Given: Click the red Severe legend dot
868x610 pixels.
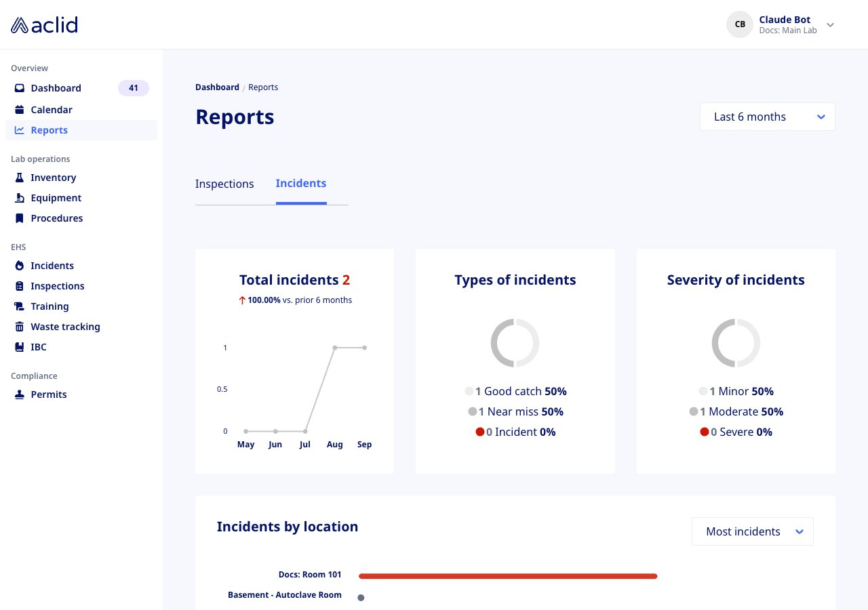Looking at the screenshot, I should click(705, 432).
